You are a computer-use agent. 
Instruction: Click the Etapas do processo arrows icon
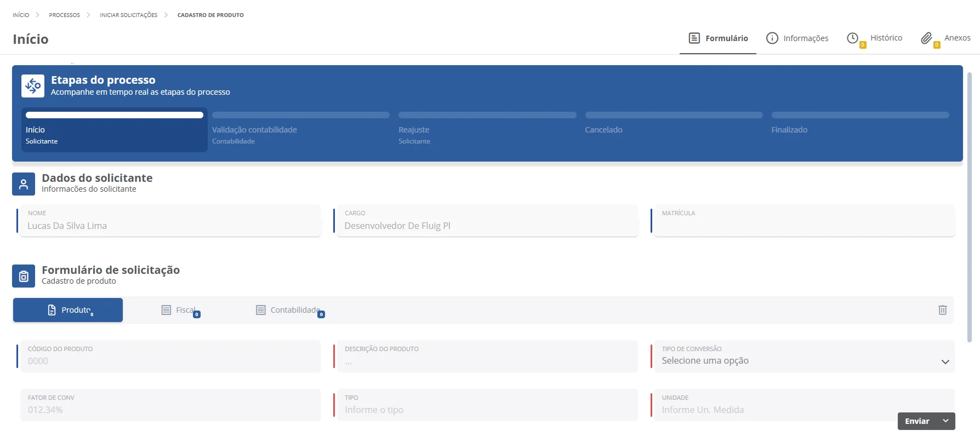pyautogui.click(x=33, y=86)
